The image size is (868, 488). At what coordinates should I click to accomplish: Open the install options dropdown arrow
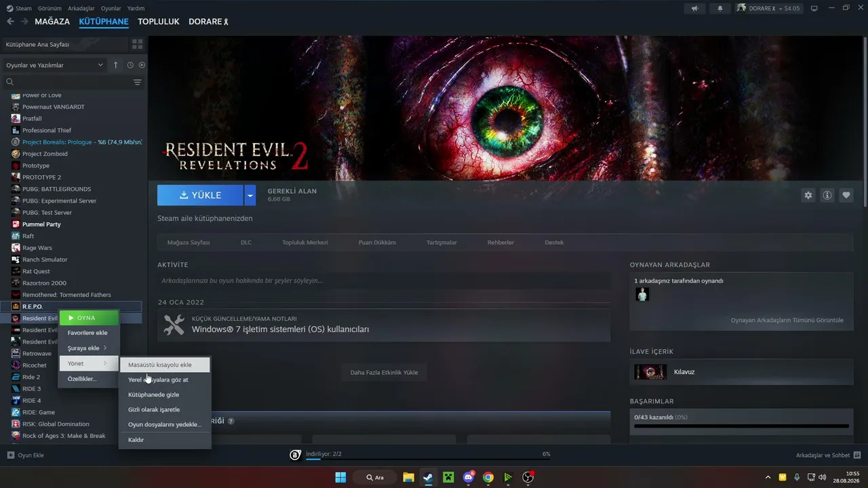click(x=250, y=195)
